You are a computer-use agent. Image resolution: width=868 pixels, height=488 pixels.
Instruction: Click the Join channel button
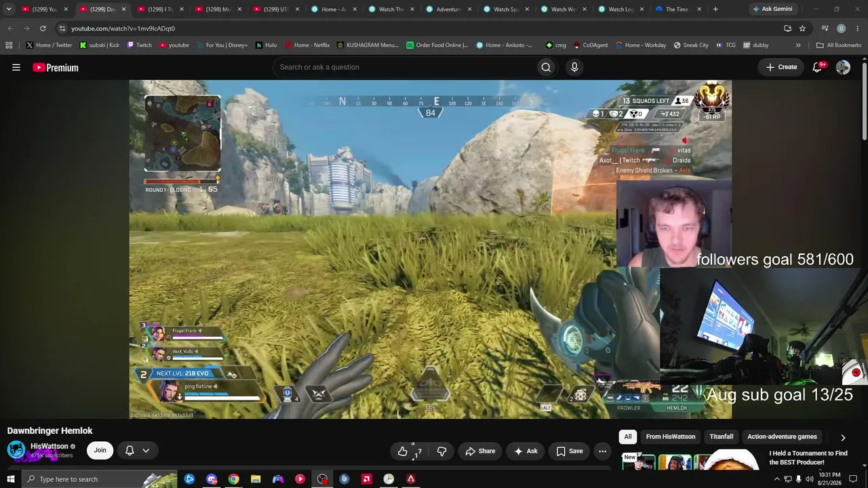click(x=100, y=451)
